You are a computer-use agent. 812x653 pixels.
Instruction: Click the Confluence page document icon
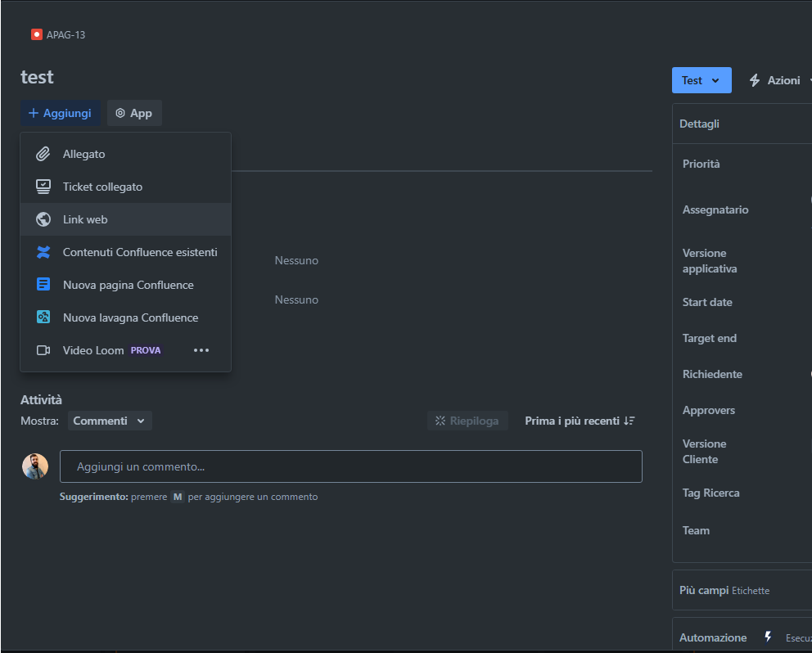pyautogui.click(x=43, y=284)
